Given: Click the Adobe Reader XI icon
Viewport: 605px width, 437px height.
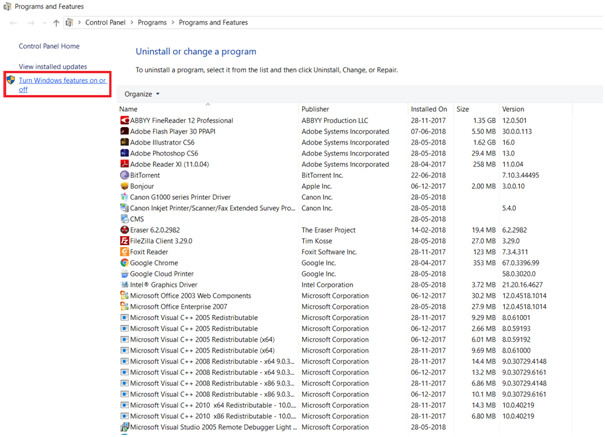Looking at the screenshot, I should [x=124, y=164].
